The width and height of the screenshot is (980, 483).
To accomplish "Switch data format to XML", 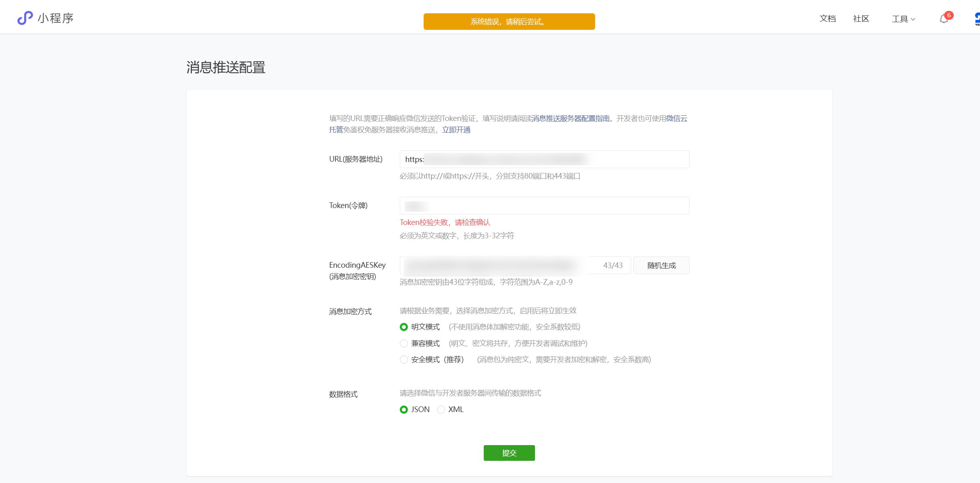I will pyautogui.click(x=441, y=410).
